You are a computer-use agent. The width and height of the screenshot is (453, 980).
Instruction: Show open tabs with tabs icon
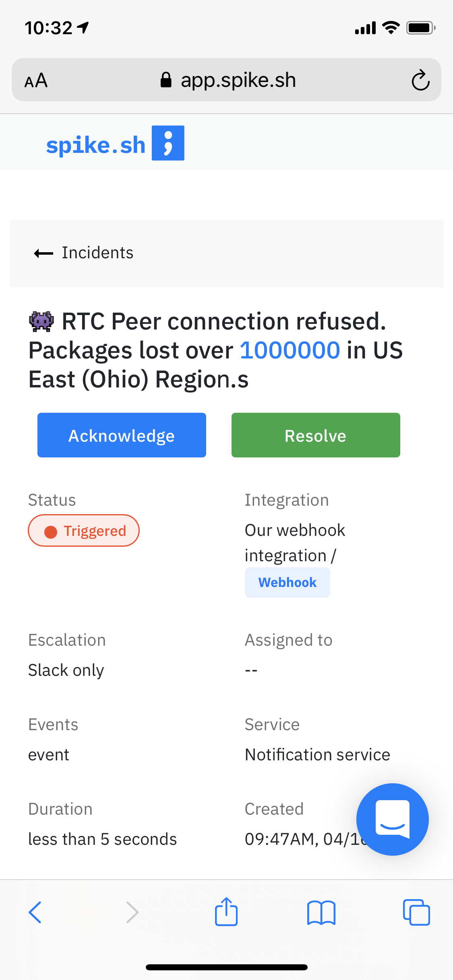[416, 912]
